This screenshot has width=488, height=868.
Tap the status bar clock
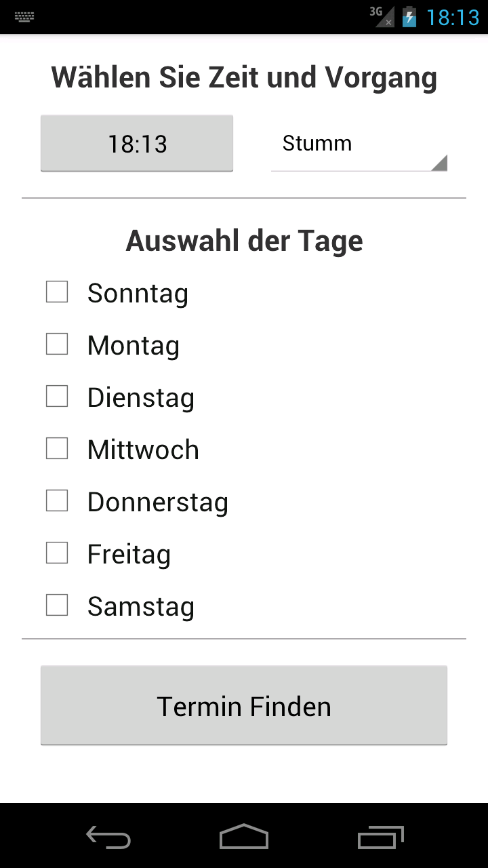(452, 16)
